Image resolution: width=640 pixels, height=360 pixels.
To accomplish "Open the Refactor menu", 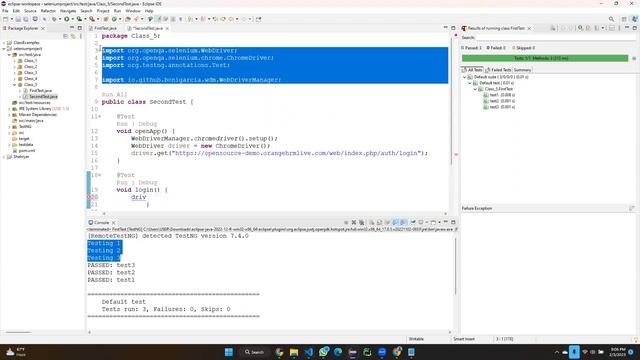I will point(48,11).
